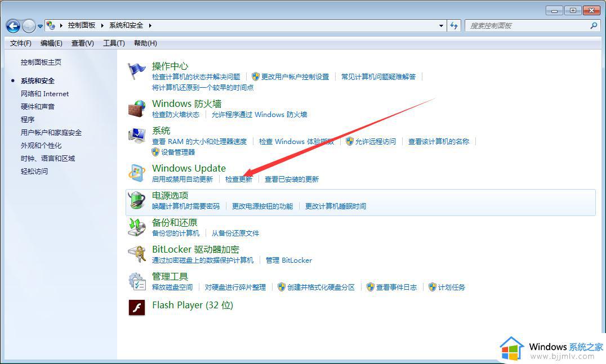Click the search magnifier icon

pyautogui.click(x=594, y=25)
